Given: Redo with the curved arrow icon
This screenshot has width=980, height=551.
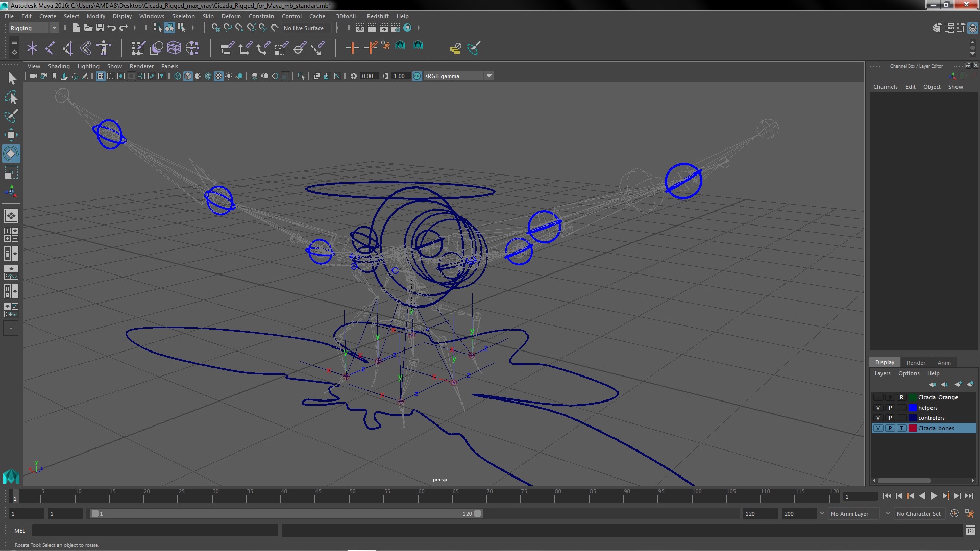Looking at the screenshot, I should pyautogui.click(x=124, y=28).
